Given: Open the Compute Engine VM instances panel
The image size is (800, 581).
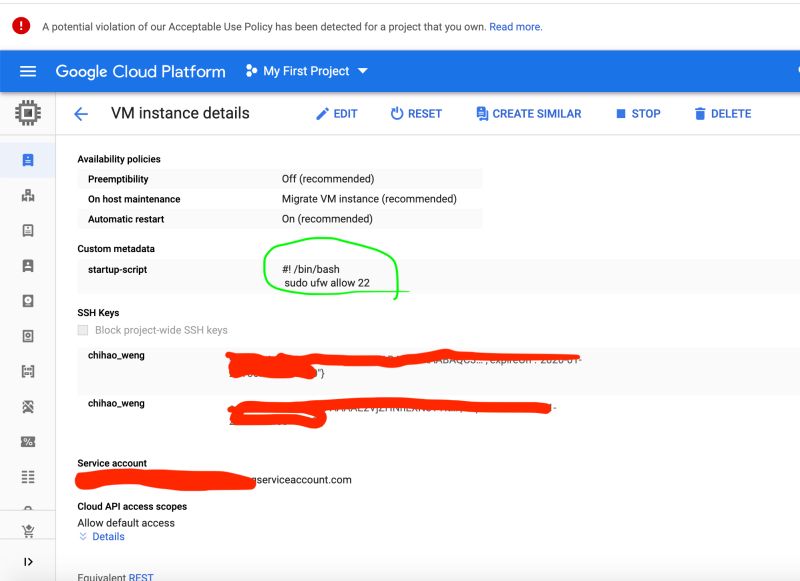Looking at the screenshot, I should click(27, 158).
